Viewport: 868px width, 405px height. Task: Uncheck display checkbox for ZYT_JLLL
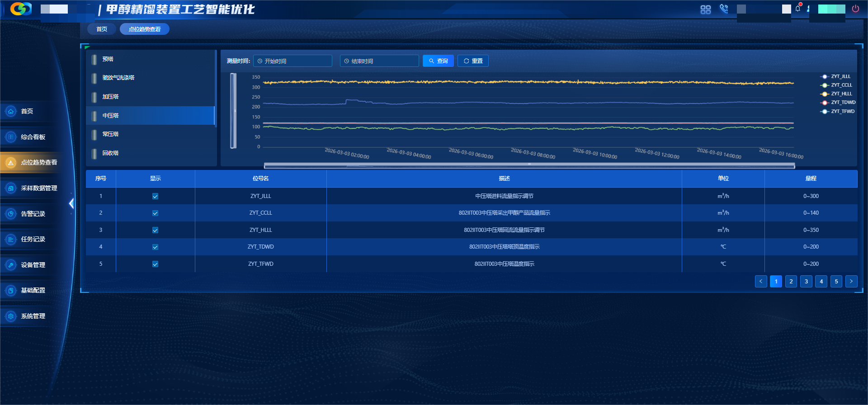(155, 196)
